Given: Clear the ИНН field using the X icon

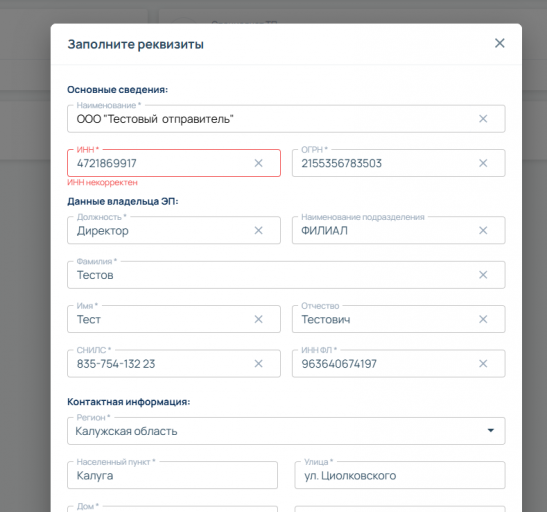Looking at the screenshot, I should pos(258,163).
